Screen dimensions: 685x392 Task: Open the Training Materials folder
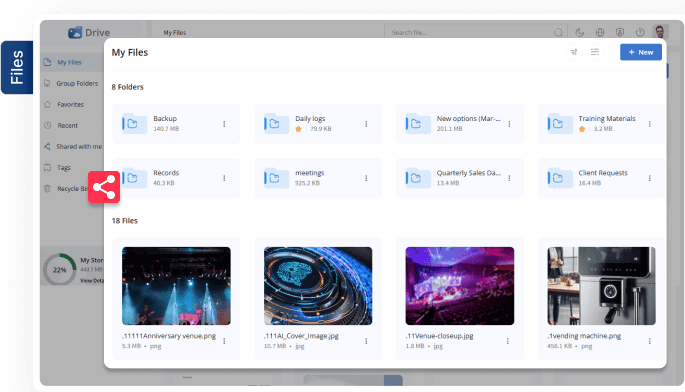[602, 124]
